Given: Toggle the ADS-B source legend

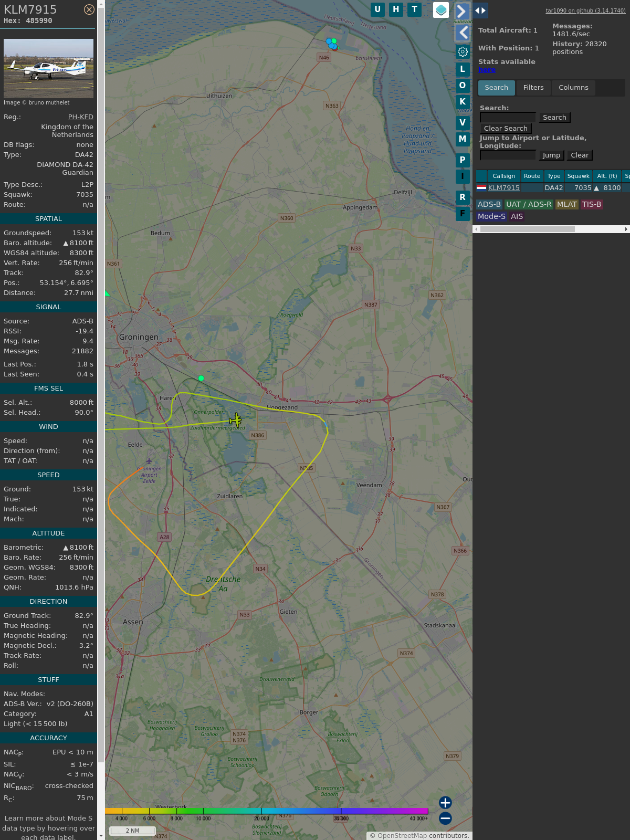Looking at the screenshot, I should 489,205.
